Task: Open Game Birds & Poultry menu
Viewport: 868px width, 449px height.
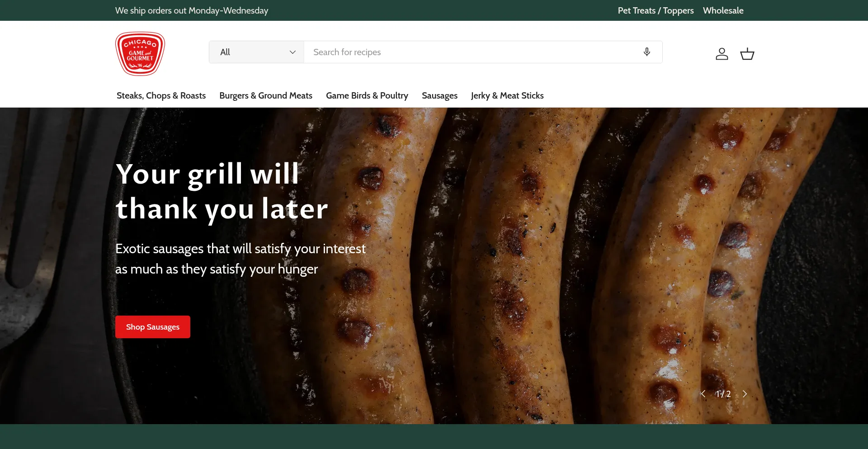Action: pos(367,95)
